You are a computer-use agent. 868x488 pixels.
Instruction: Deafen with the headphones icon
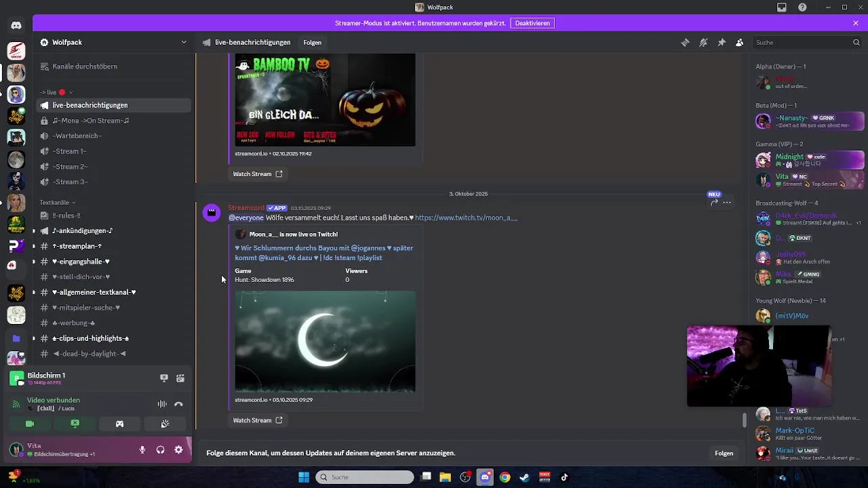coord(160,449)
